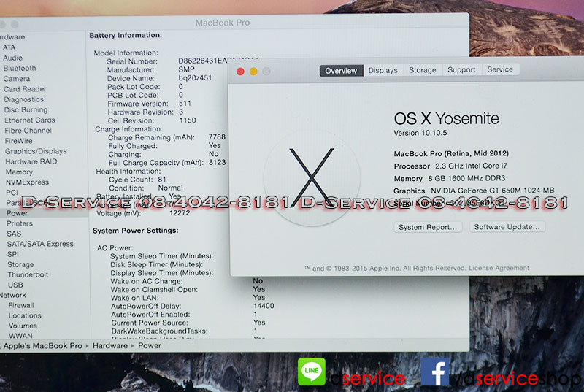Click the Full Charge Capacity value 8123
Viewport: 584px width, 392px height.
tap(217, 163)
